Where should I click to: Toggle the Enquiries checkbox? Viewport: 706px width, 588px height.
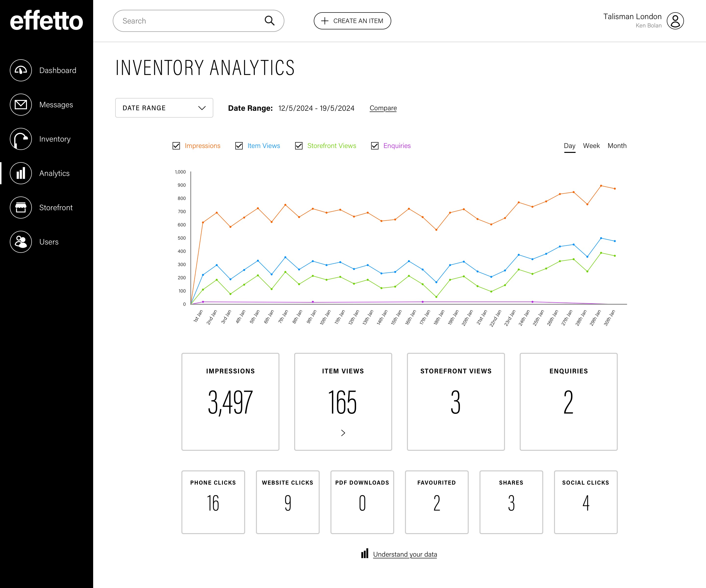(x=375, y=146)
